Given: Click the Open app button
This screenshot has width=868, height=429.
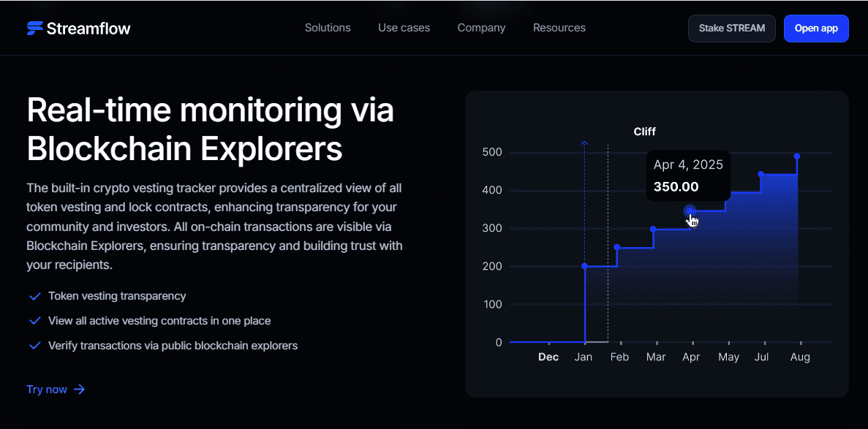Looking at the screenshot, I should pos(816,29).
